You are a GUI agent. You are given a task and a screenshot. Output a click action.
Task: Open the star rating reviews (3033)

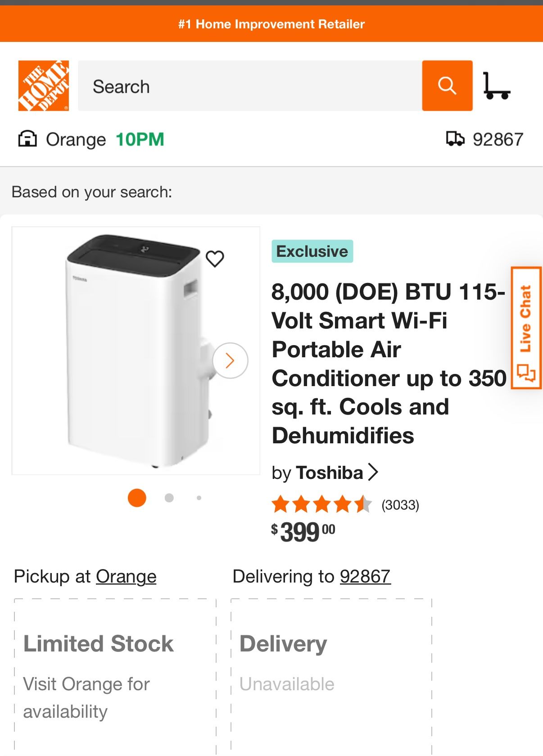(x=345, y=505)
